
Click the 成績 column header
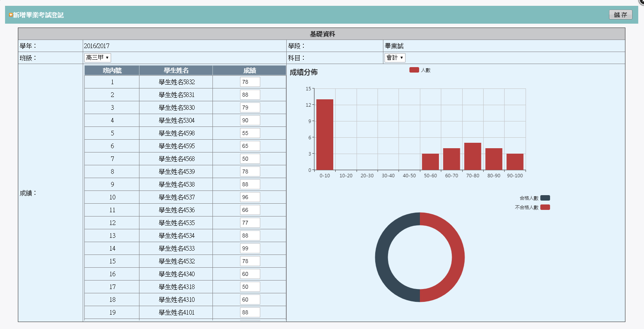click(x=249, y=70)
